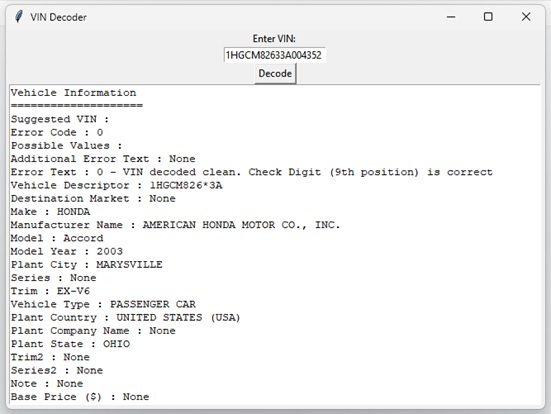Click the Error Text line about check digit
Image resolution: width=551 pixels, height=414 pixels.
pyautogui.click(x=252, y=172)
